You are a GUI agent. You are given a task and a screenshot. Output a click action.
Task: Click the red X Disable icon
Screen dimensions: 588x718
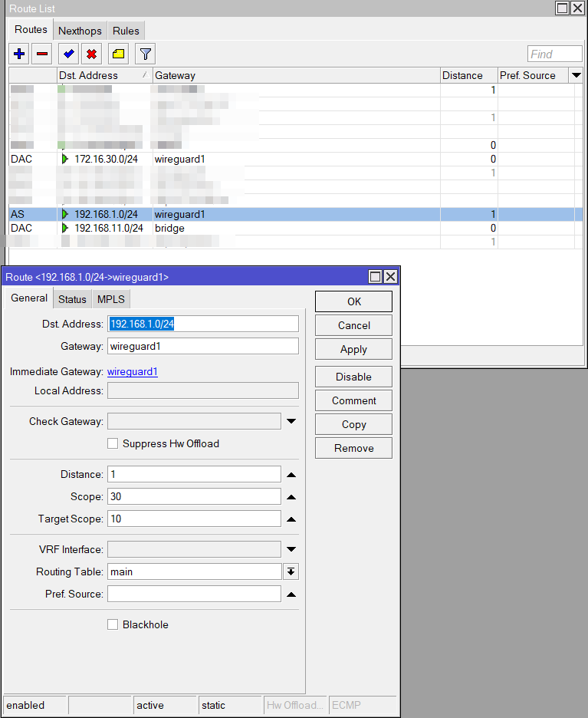click(92, 54)
